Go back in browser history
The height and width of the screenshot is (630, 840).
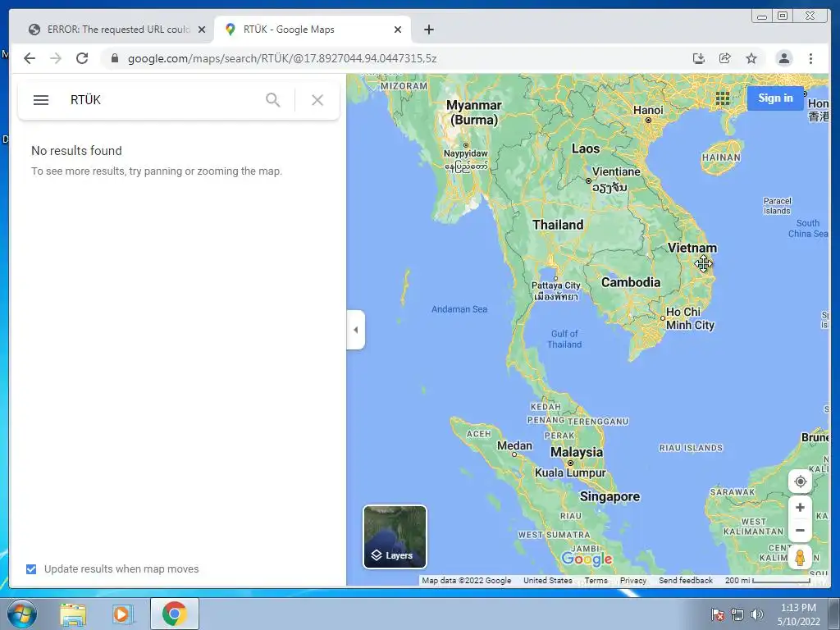(x=30, y=58)
